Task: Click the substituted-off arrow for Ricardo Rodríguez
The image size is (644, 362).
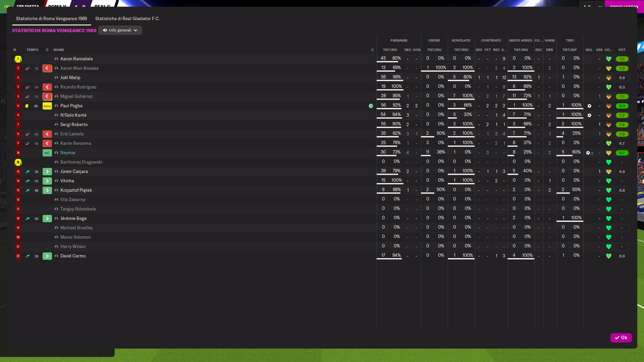Action: tap(47, 87)
